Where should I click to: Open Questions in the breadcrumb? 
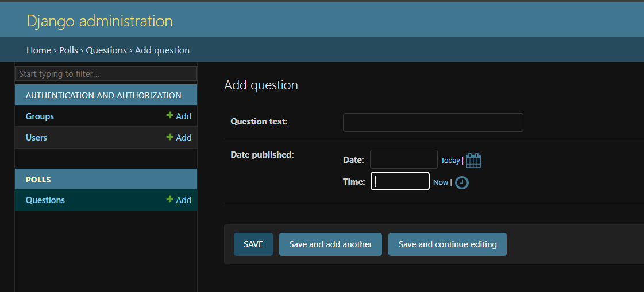tap(106, 50)
